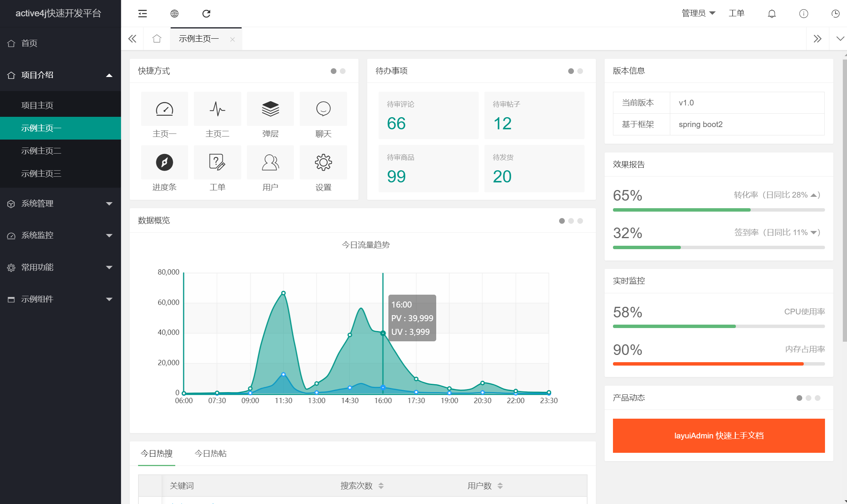Open the 进度条 compass shortcut icon
The width and height of the screenshot is (847, 504).
(165, 162)
